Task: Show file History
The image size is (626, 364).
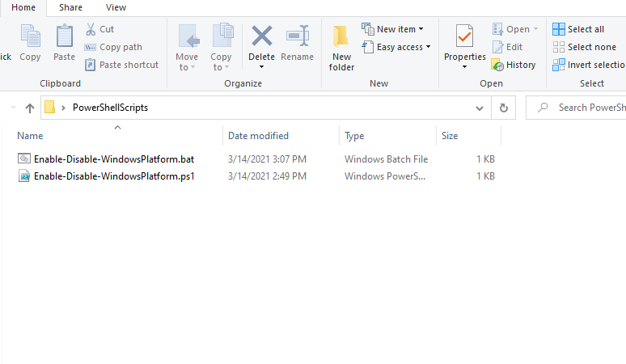Action: coord(514,65)
